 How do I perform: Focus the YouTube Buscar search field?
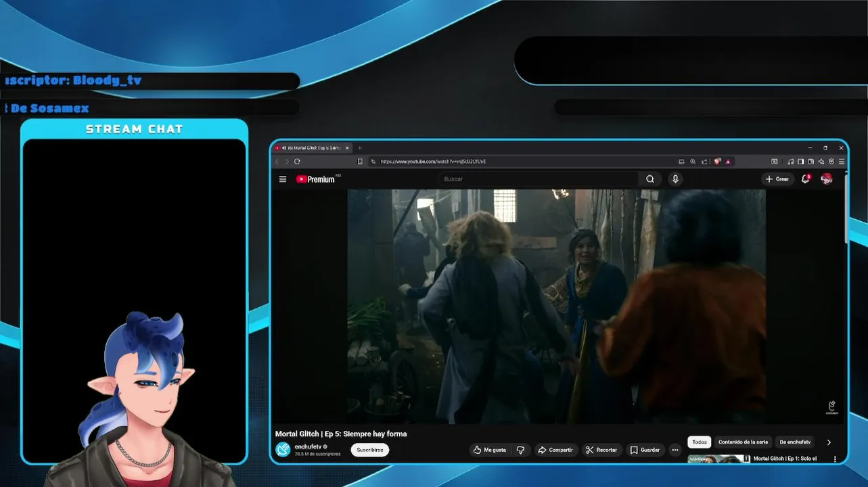pyautogui.click(x=538, y=179)
